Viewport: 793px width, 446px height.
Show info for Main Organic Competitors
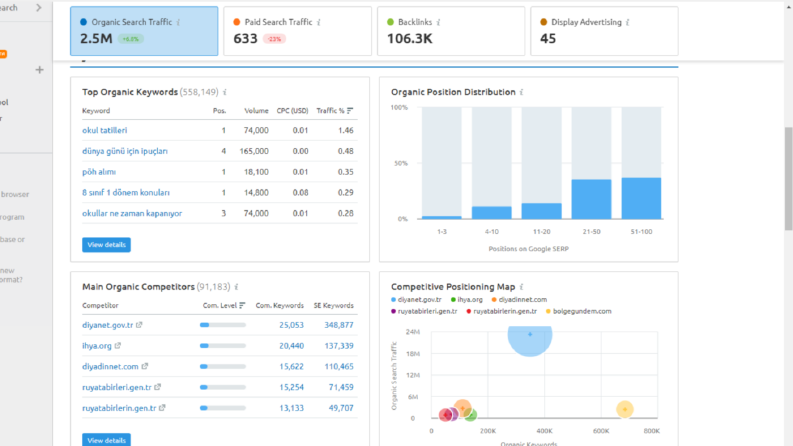click(x=236, y=287)
